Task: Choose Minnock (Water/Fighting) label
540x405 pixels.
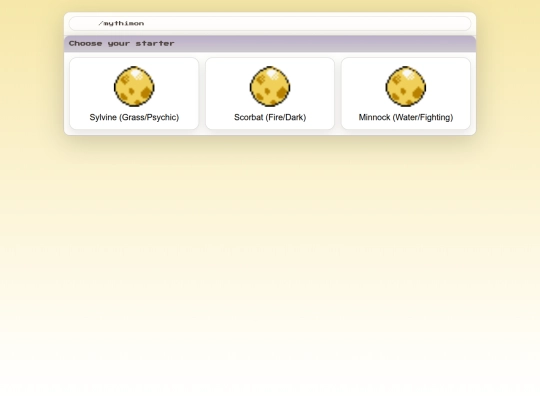Action: pyautogui.click(x=406, y=117)
